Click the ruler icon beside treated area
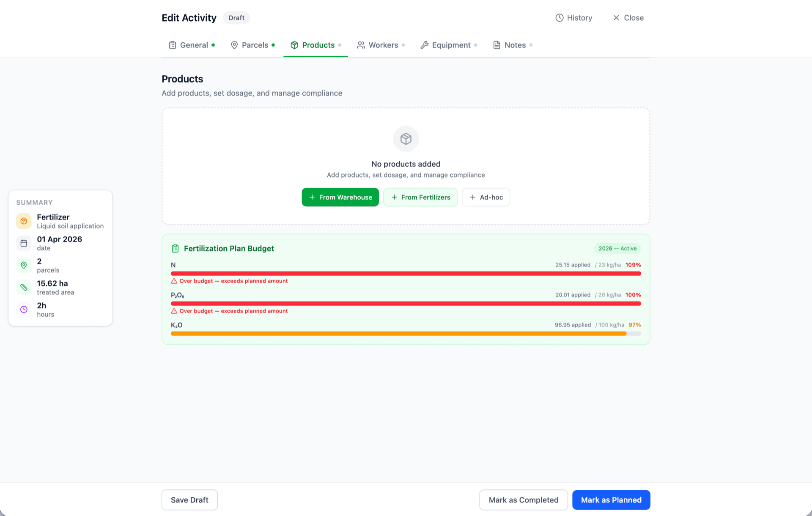812x516 pixels. [x=24, y=287]
